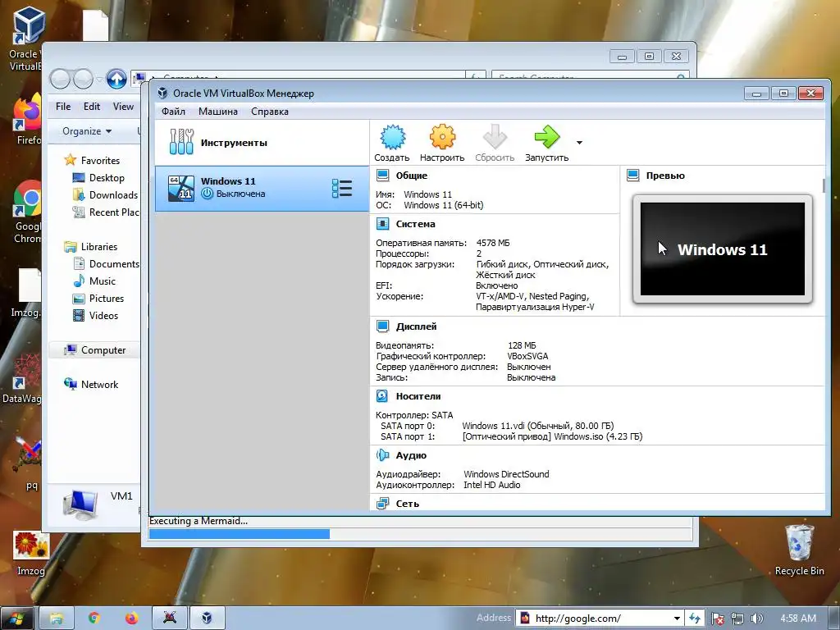
Task: Open the Инструменты tools icon
Action: click(181, 142)
